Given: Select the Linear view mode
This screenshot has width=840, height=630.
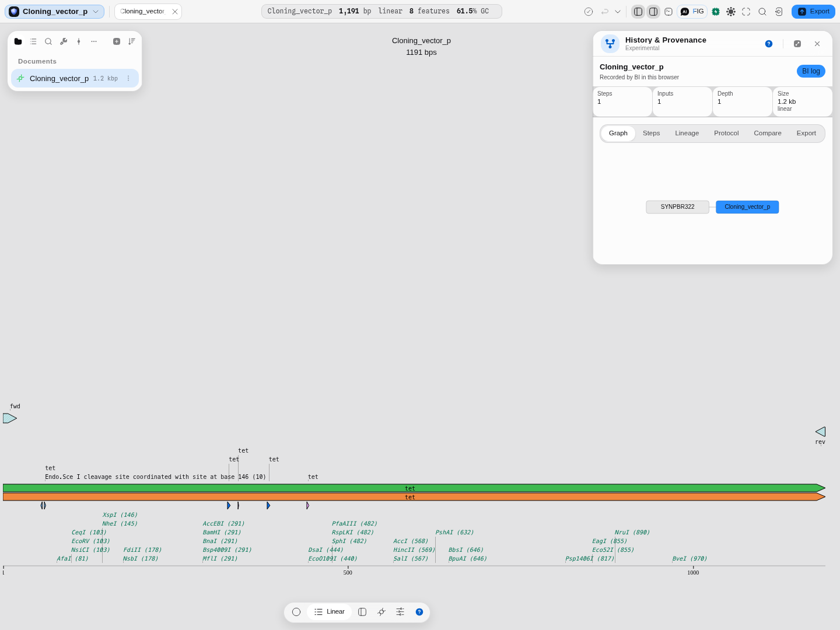Looking at the screenshot, I should [330, 612].
